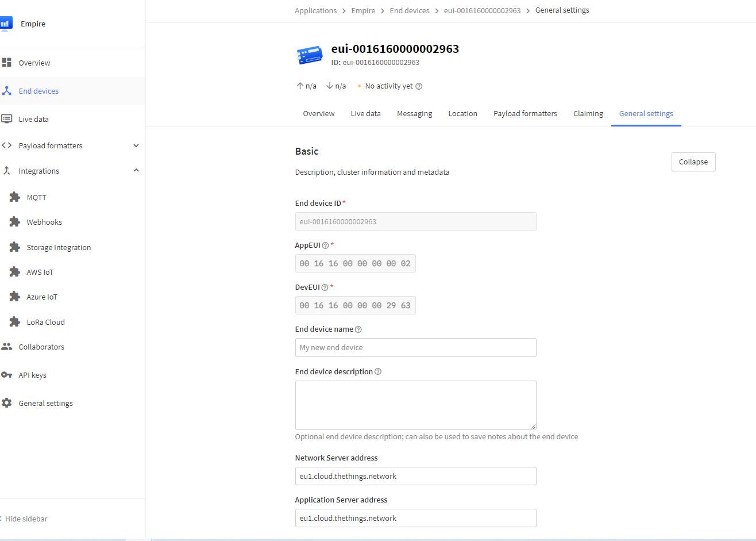Click help icon next to AppEUI
The image size is (756, 541).
[x=325, y=245]
